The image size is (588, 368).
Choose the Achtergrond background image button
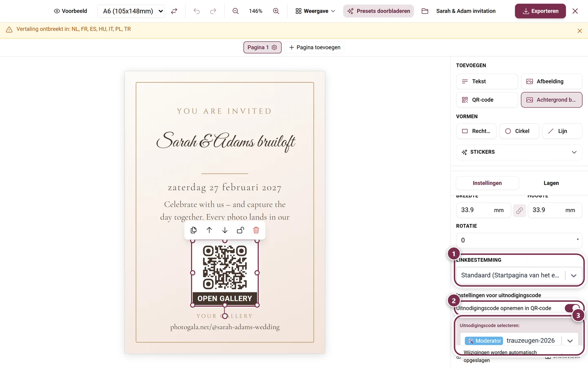(x=552, y=100)
